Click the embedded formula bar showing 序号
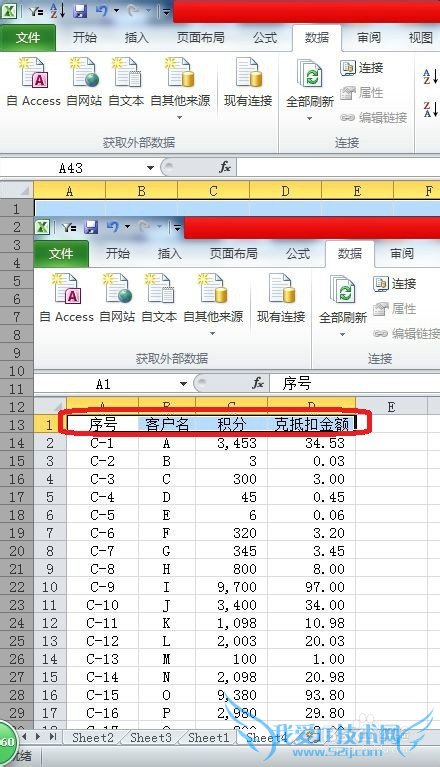Viewport: 440px width, 767px height. pos(355,384)
